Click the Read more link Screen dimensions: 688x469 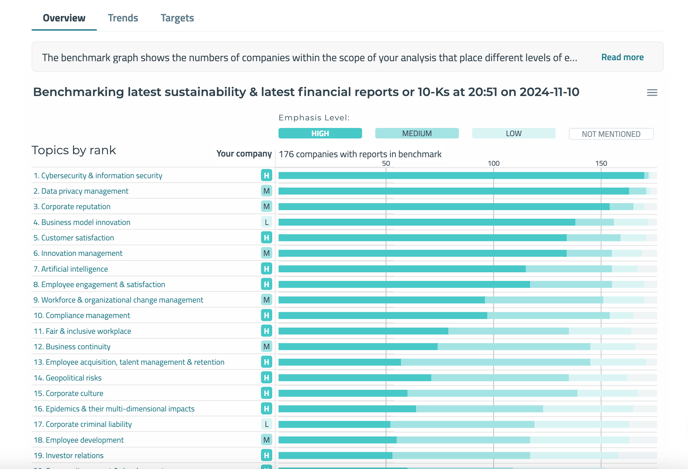coord(622,57)
